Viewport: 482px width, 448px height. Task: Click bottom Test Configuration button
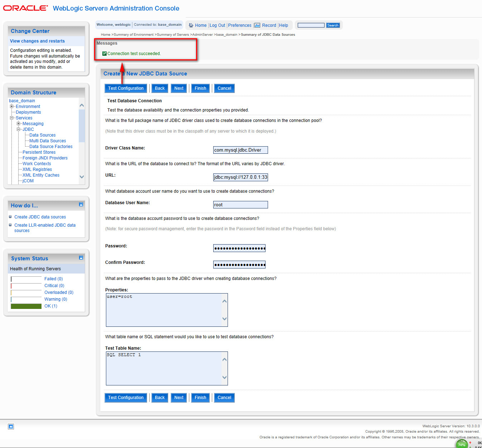click(126, 398)
